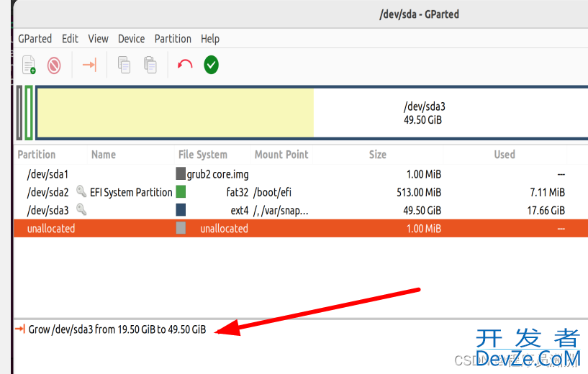Click the 513.00 MiB size cell
This screenshot has height=374, width=588.
[419, 192]
